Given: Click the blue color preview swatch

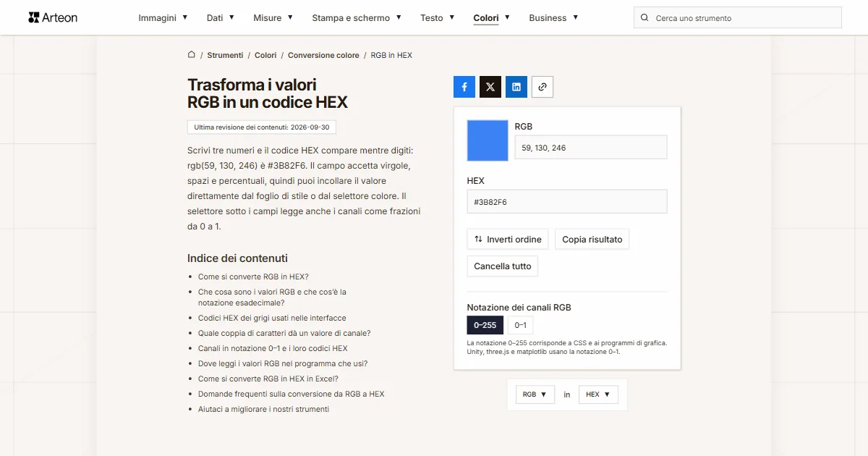Looking at the screenshot, I should click(488, 140).
